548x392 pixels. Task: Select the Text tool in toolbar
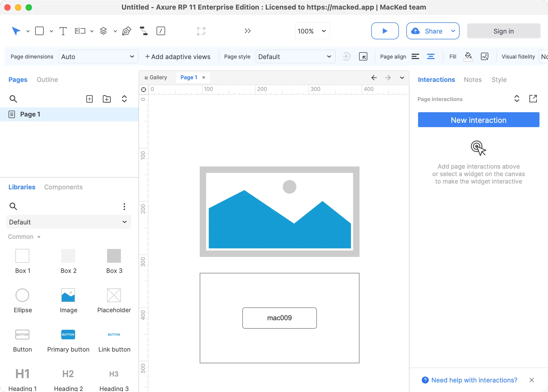[x=63, y=31]
